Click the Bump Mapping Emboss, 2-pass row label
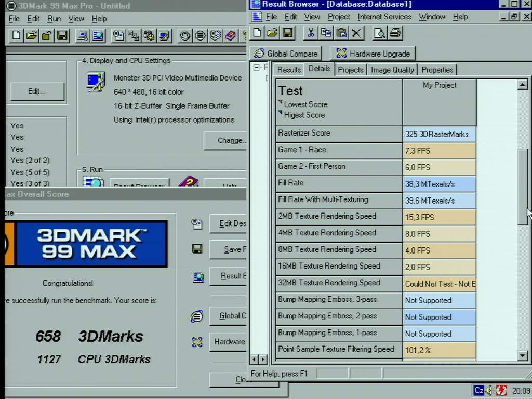 (x=339, y=316)
